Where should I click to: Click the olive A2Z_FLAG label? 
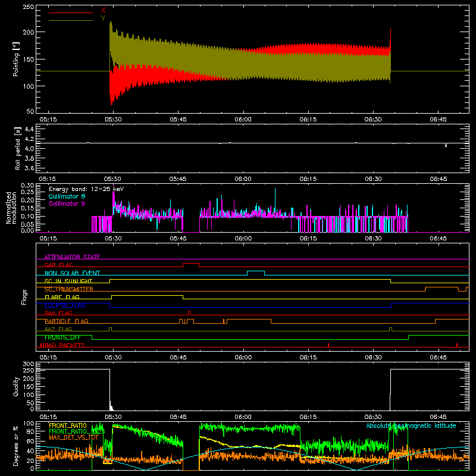(58, 329)
